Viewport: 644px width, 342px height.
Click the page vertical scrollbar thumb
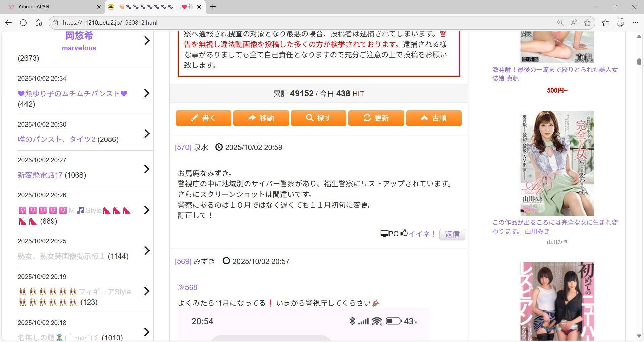(x=639, y=62)
